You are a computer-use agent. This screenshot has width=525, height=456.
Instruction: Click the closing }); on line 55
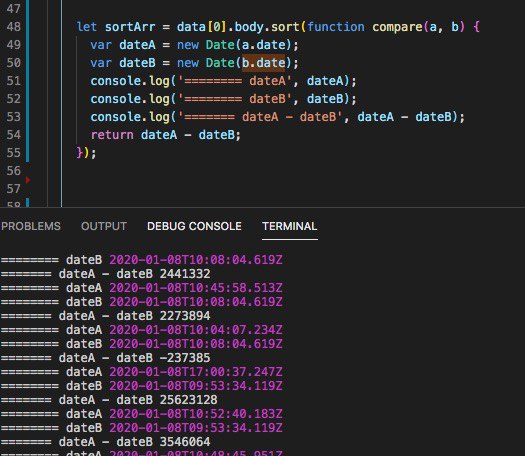click(x=86, y=153)
